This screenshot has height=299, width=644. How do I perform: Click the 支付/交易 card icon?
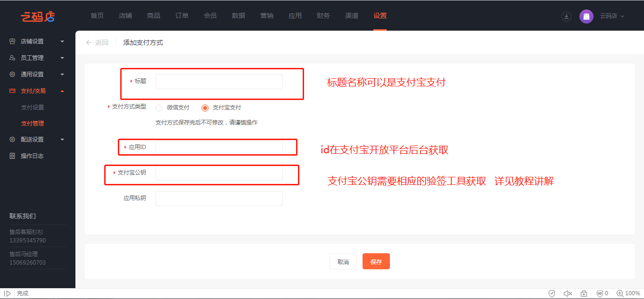[x=12, y=91]
